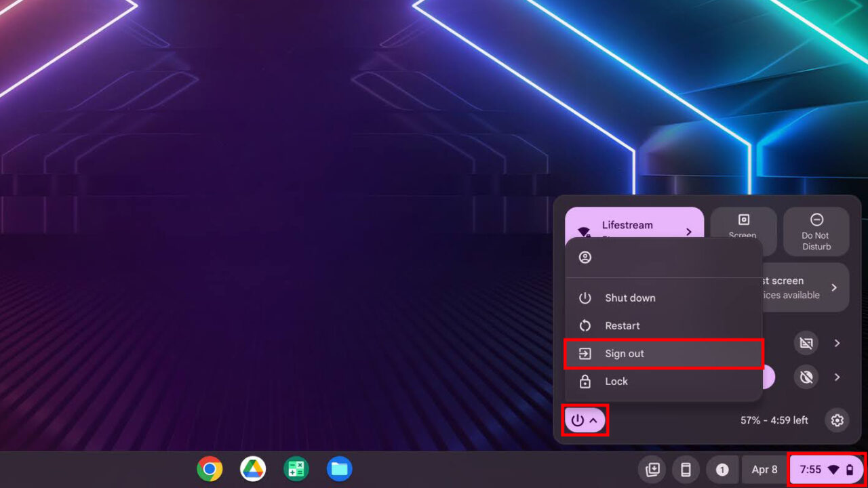Toggle the camera privacy control
This screenshot has height=488, width=868.
(806, 378)
